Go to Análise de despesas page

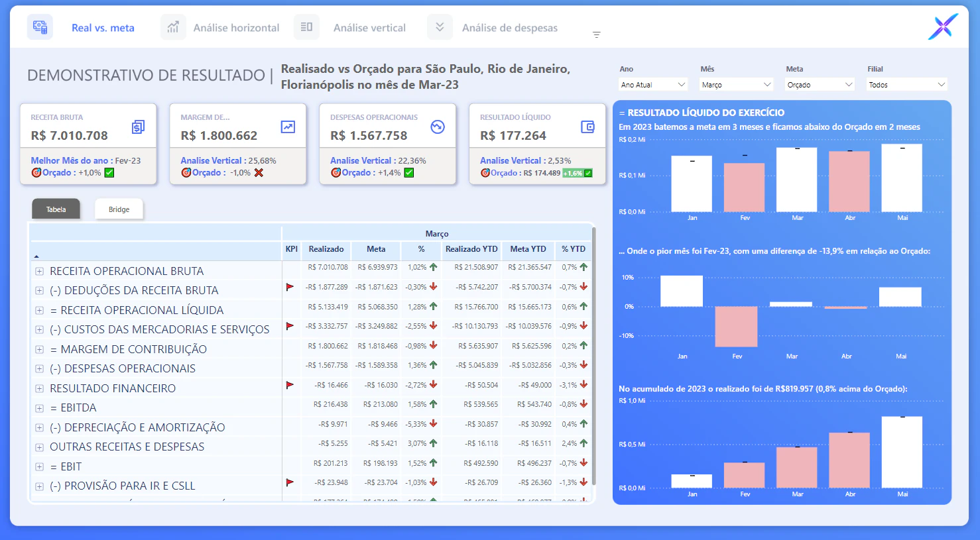(x=509, y=28)
